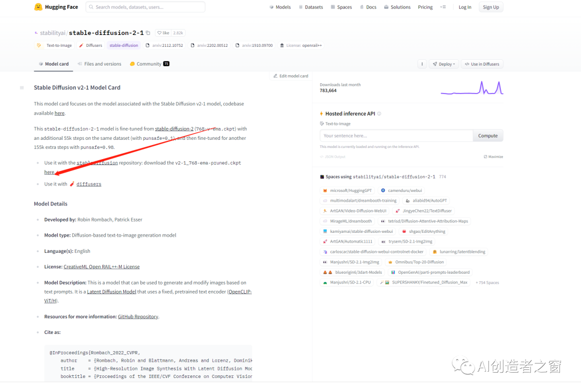Open carloscar/stable-diffusion-webui-controlnet-docker space
This screenshot has height=392, width=581.
pos(373,252)
